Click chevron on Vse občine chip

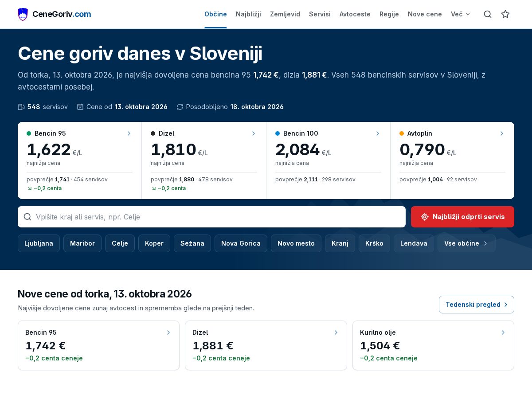point(485,243)
